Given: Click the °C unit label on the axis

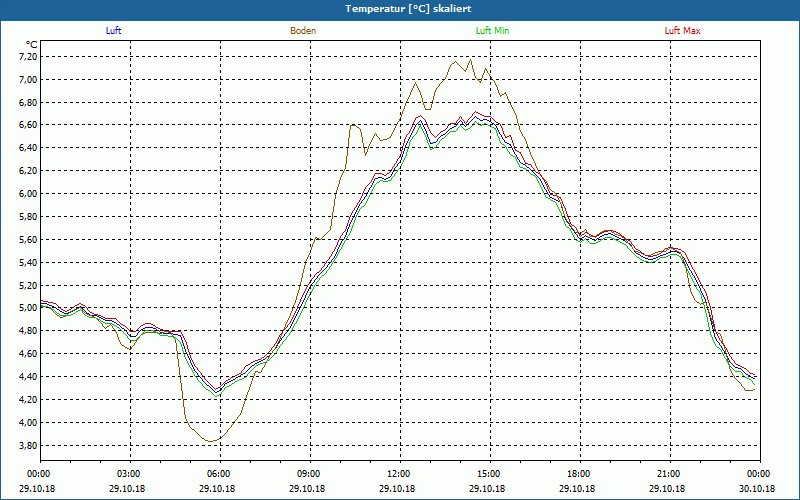Looking at the screenshot, I should tap(32, 45).
